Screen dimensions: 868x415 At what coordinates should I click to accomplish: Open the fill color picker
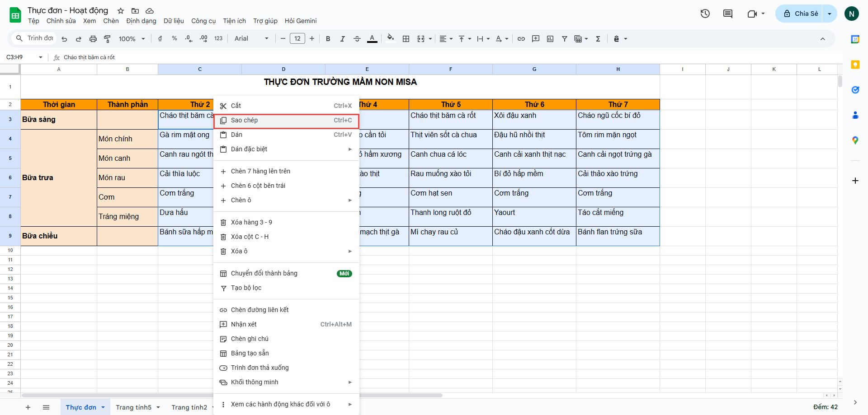click(x=391, y=39)
